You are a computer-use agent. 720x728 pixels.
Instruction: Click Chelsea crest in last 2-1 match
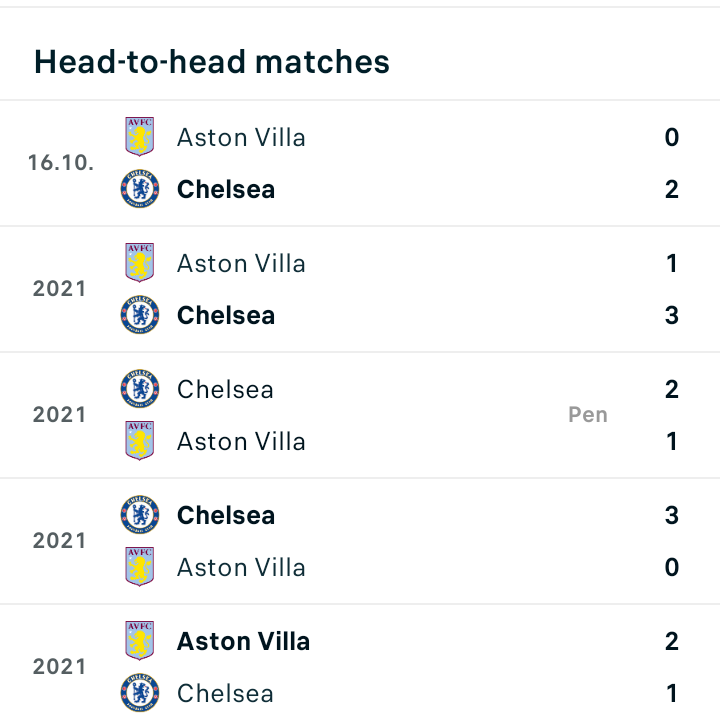tap(140, 693)
